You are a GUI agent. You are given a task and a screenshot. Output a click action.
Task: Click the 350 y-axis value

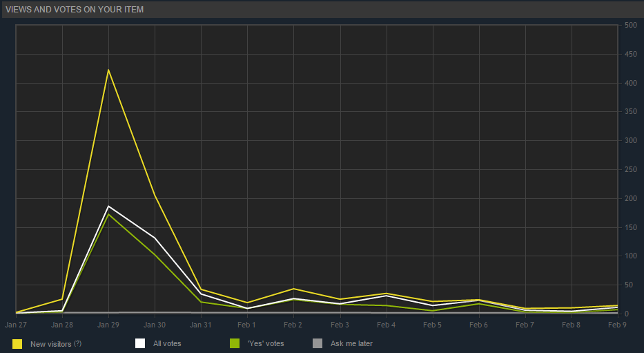point(631,111)
